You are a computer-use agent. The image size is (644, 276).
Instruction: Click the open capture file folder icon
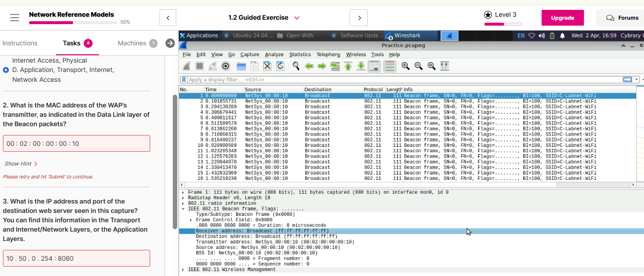click(241, 66)
